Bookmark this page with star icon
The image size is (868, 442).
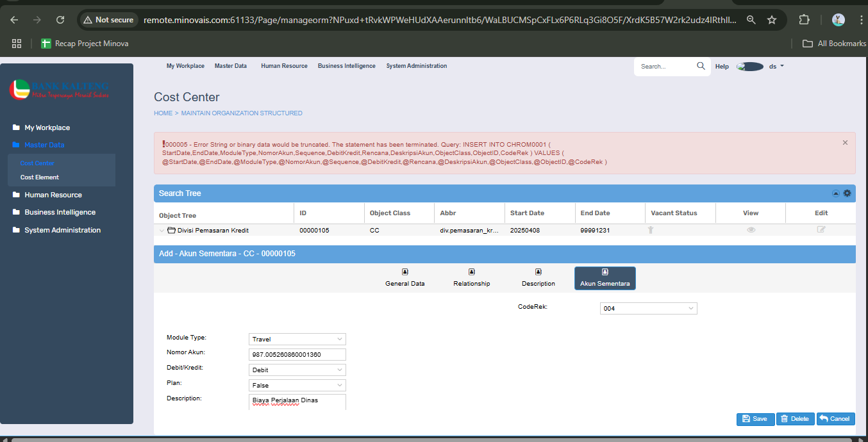point(772,20)
